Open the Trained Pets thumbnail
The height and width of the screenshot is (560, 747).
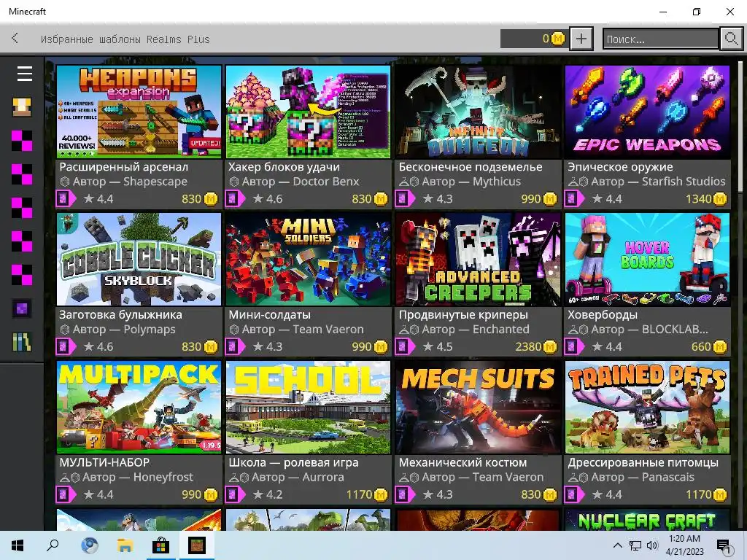click(647, 407)
